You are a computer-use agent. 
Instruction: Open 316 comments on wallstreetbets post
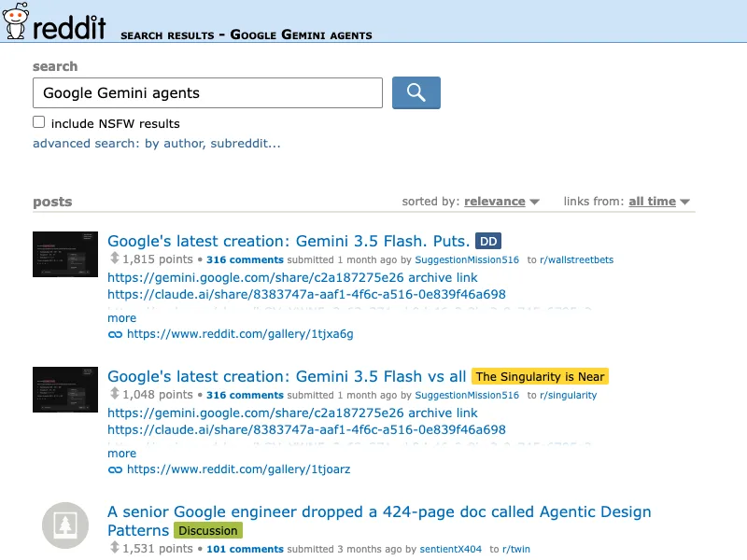tap(245, 260)
